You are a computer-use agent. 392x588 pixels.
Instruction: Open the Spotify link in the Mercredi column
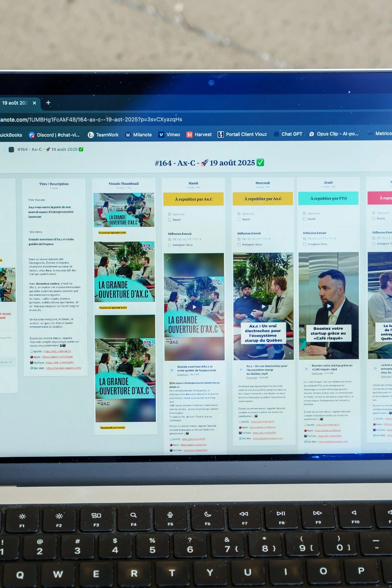pyautogui.click(x=263, y=422)
